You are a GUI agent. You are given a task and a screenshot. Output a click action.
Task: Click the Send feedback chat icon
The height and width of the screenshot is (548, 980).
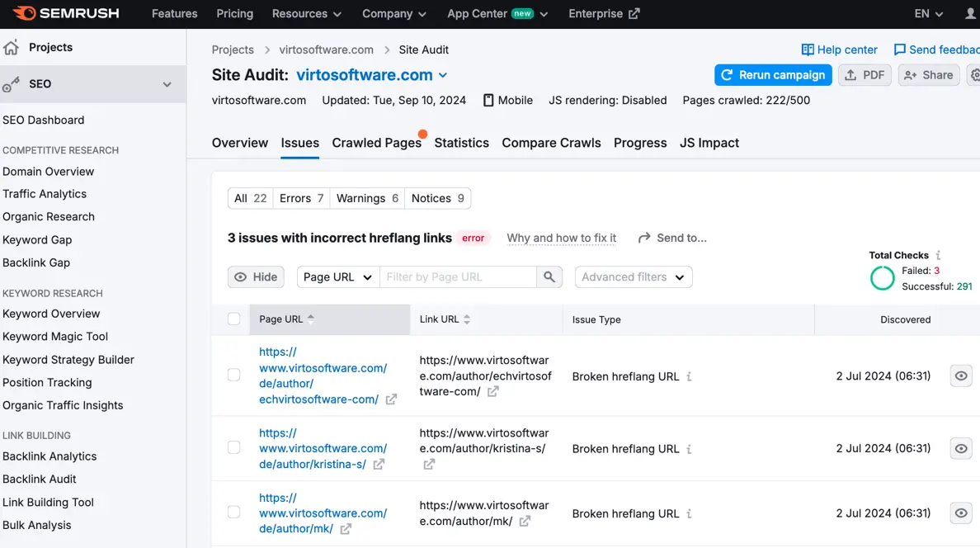(899, 50)
